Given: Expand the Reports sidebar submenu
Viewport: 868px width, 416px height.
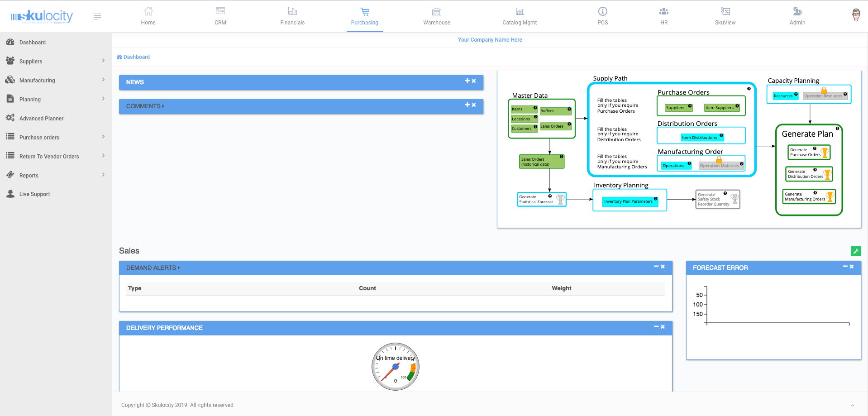Looking at the screenshot, I should (x=103, y=175).
